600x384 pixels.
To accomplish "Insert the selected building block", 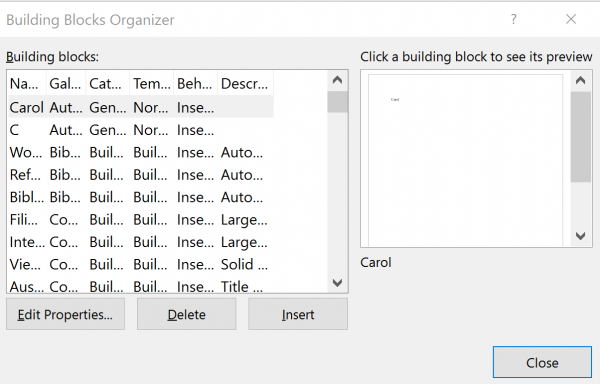I will (298, 314).
